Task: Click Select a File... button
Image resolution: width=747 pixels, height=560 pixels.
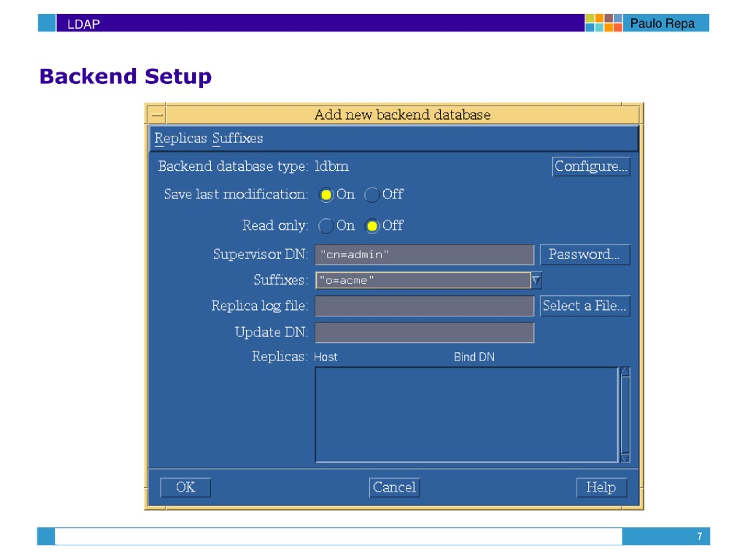Action: (x=585, y=306)
